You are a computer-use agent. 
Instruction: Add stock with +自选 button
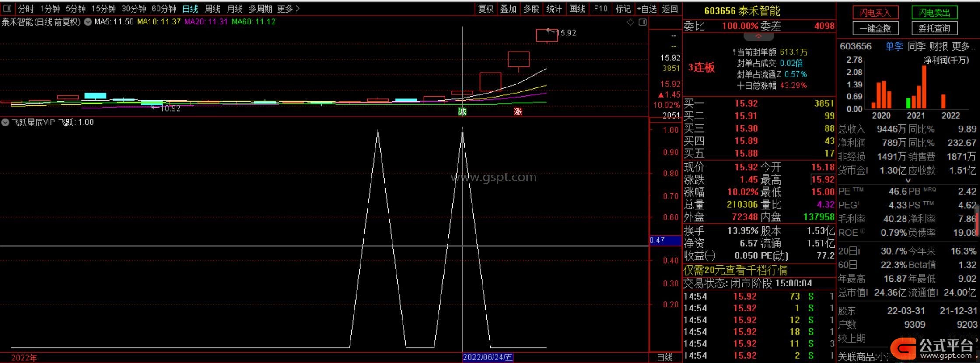[x=647, y=9]
